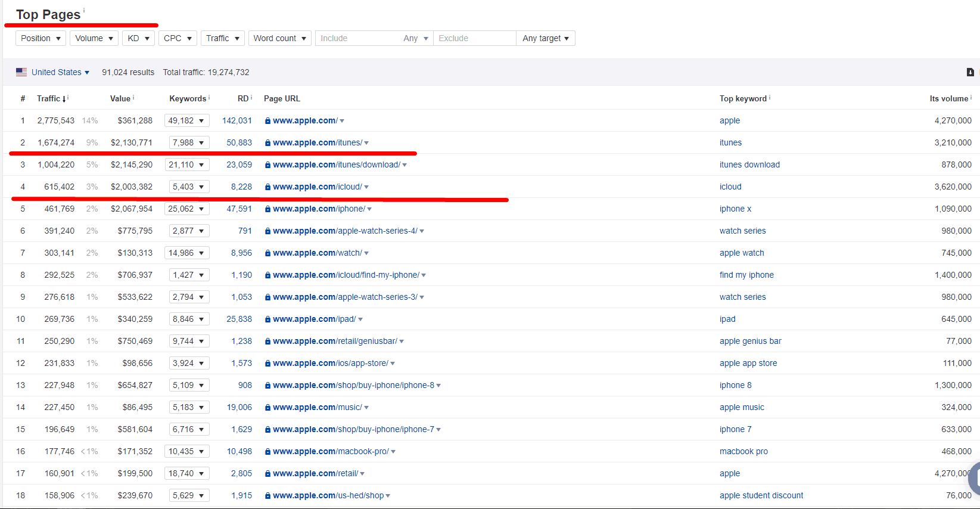
Task: Click the 25,838 referring domains link
Action: [239, 319]
